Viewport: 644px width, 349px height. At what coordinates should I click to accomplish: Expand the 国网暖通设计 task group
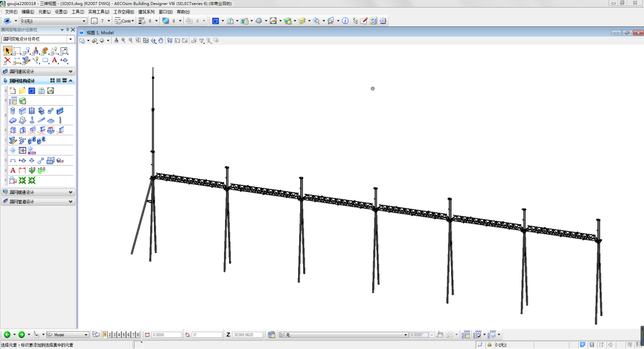(70, 193)
